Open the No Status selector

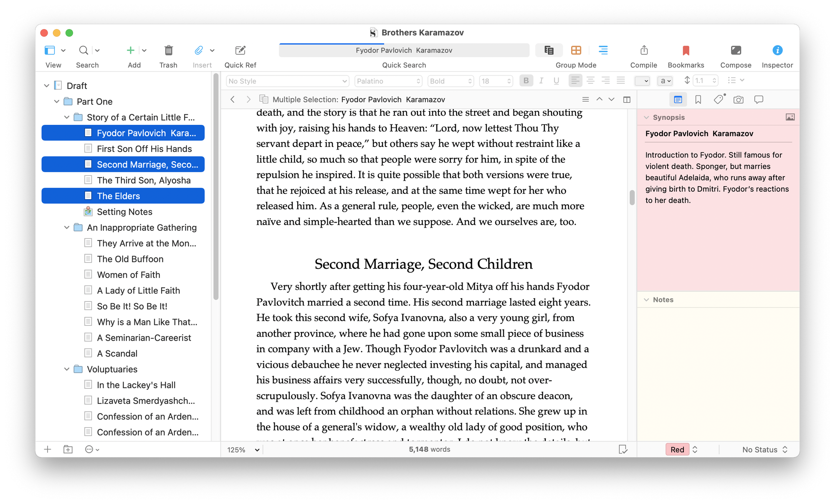point(764,450)
